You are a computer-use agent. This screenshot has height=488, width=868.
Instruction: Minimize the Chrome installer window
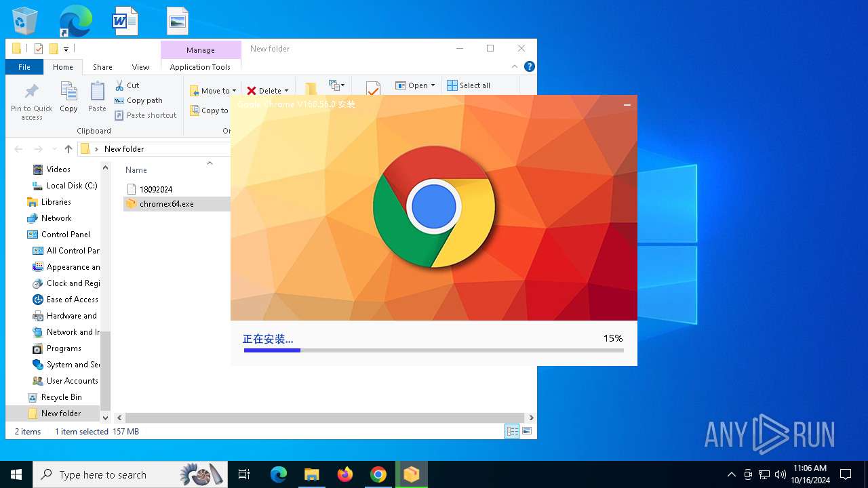pos(627,105)
